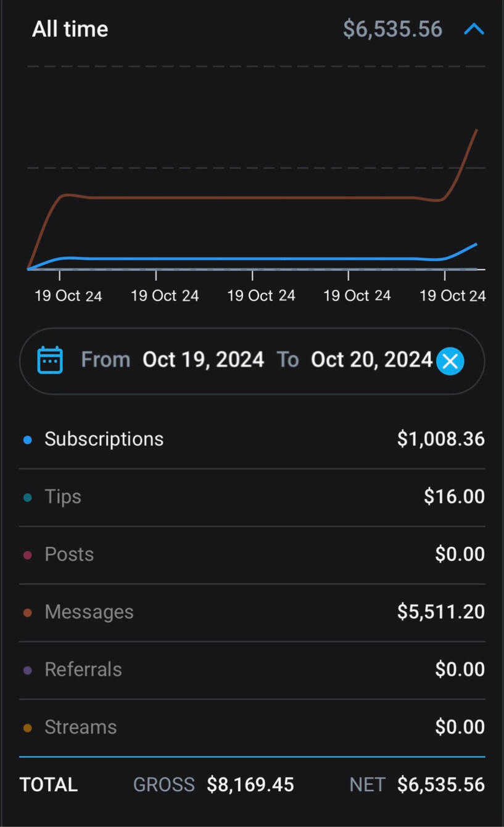This screenshot has height=827, width=504.
Task: Click the purple Referrals legend dot
Action: tap(27, 670)
